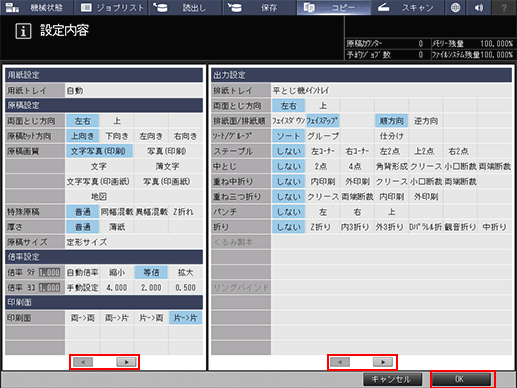
Task: Go to previous page in output settings panel
Action: coord(340,362)
